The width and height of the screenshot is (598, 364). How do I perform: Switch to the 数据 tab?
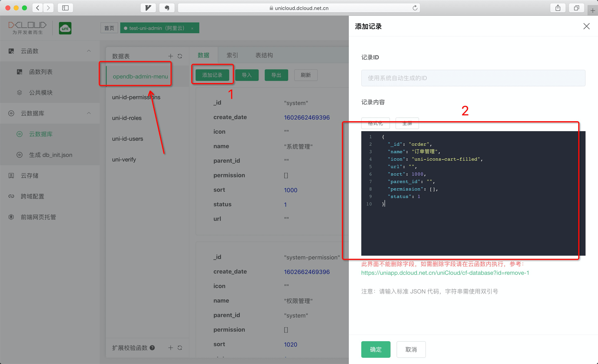point(203,55)
